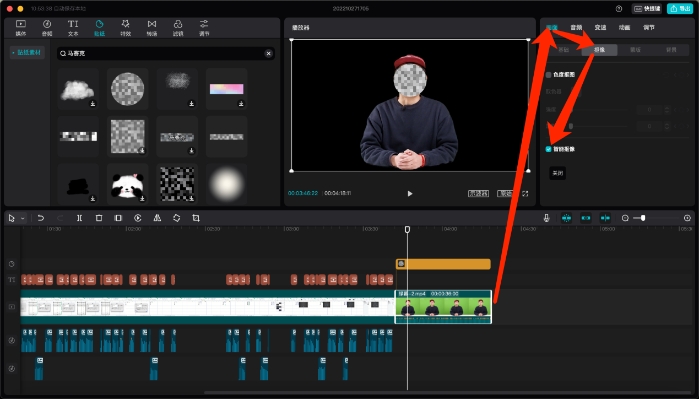Open the 文本 text panel icon

tap(73, 28)
